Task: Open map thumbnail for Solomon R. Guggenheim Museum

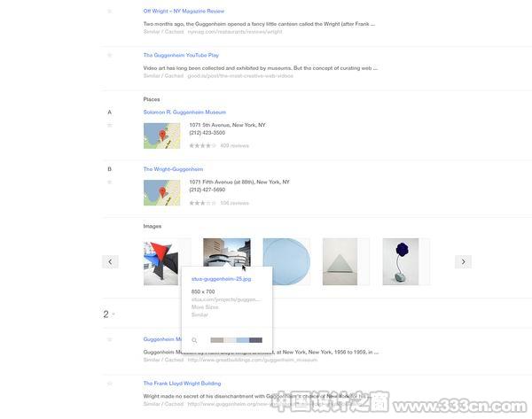Action: click(162, 136)
